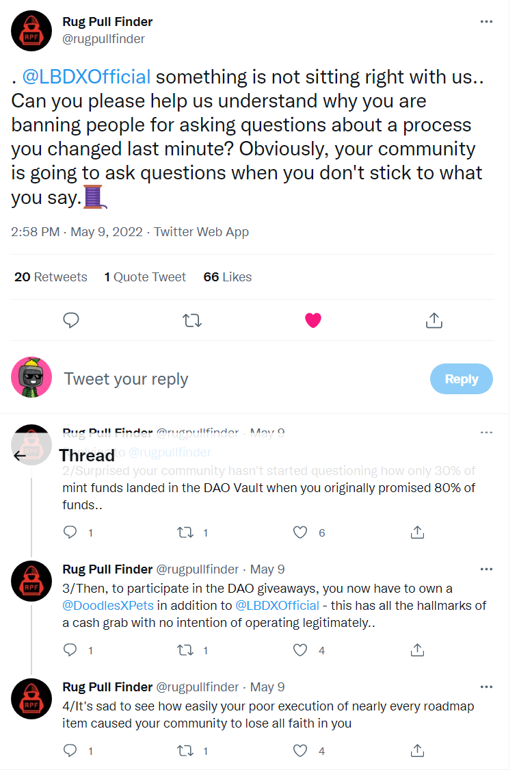The image size is (532, 770).
Task: Open the @DoodlesXPets mention link
Action: click(x=108, y=606)
